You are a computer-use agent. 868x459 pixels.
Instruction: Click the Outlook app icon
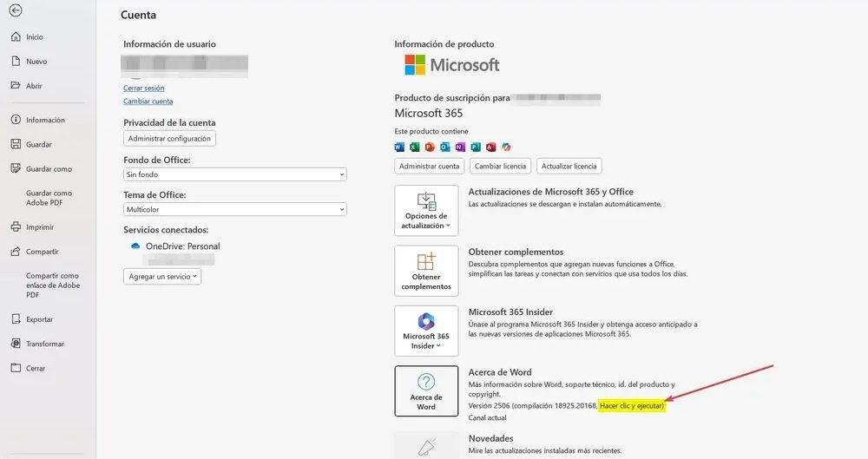445,147
